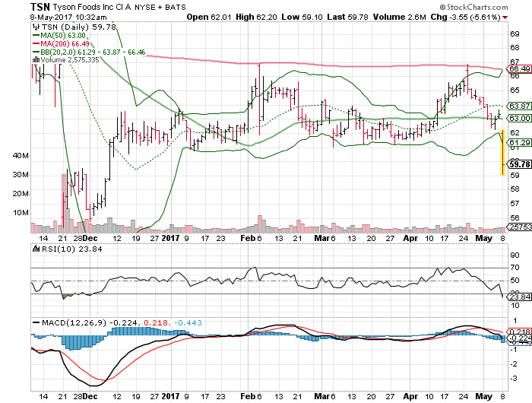The image size is (532, 403).
Task: Click the 23.84 RSI value tag
Action: (x=519, y=297)
